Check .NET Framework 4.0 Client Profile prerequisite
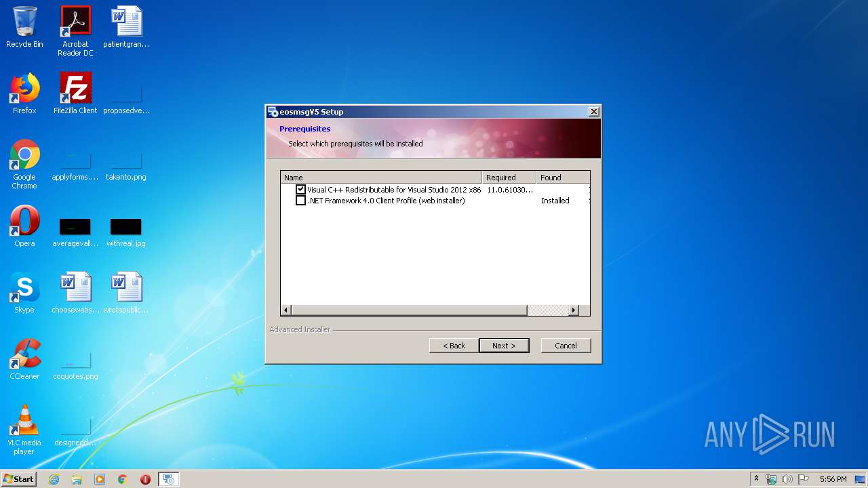The width and height of the screenshot is (868, 488). click(301, 201)
